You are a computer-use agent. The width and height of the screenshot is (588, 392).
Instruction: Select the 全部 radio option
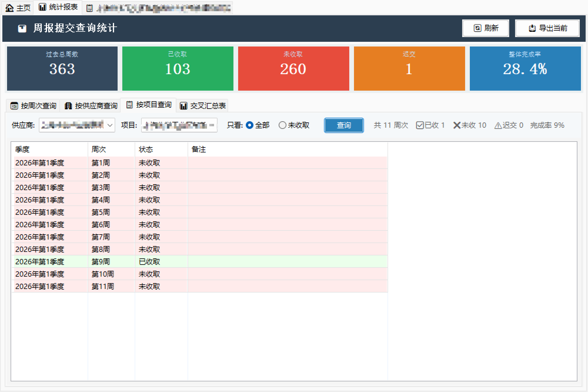(249, 125)
